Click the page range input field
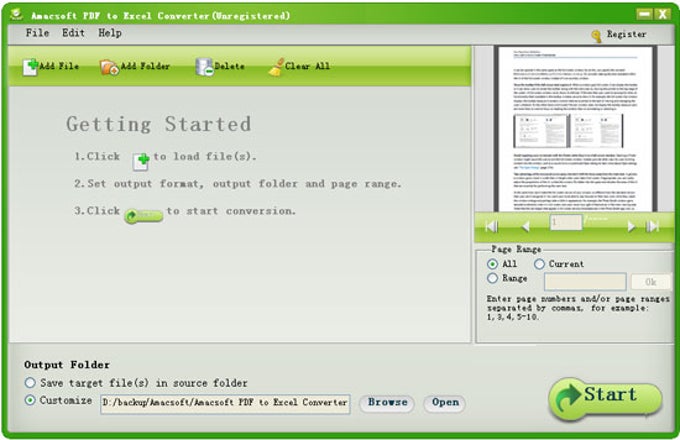680x440 pixels. tap(585, 281)
